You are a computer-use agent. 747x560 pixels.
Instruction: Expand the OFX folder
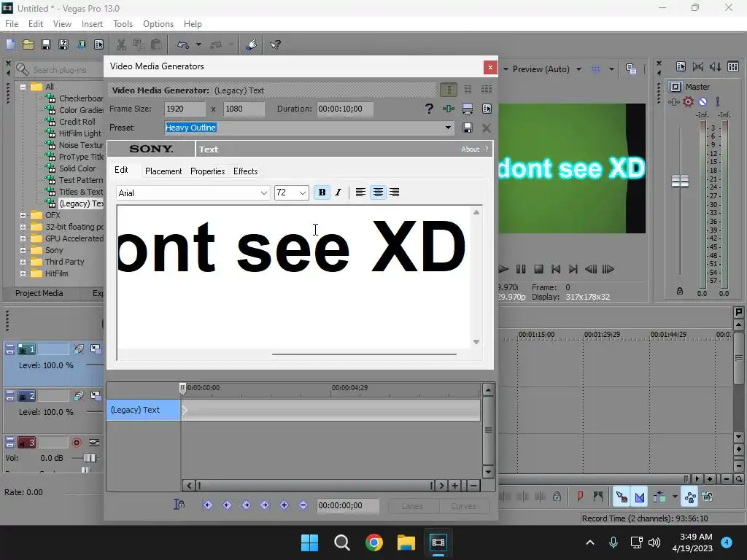(x=23, y=215)
